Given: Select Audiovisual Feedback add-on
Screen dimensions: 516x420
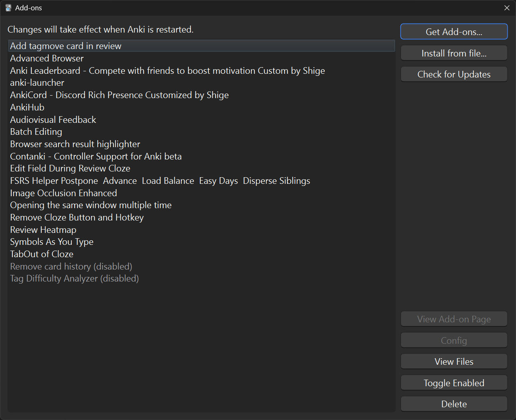Looking at the screenshot, I should 202,120.
